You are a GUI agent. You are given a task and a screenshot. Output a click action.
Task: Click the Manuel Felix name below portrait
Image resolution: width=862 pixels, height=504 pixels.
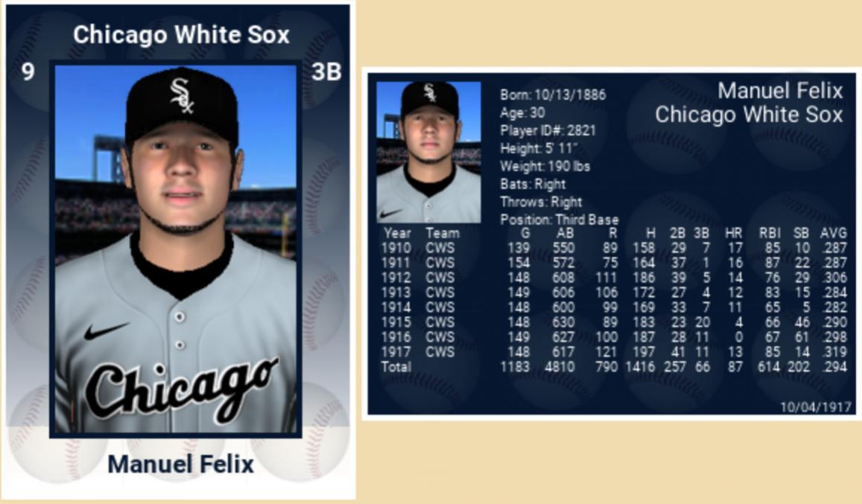(x=181, y=465)
